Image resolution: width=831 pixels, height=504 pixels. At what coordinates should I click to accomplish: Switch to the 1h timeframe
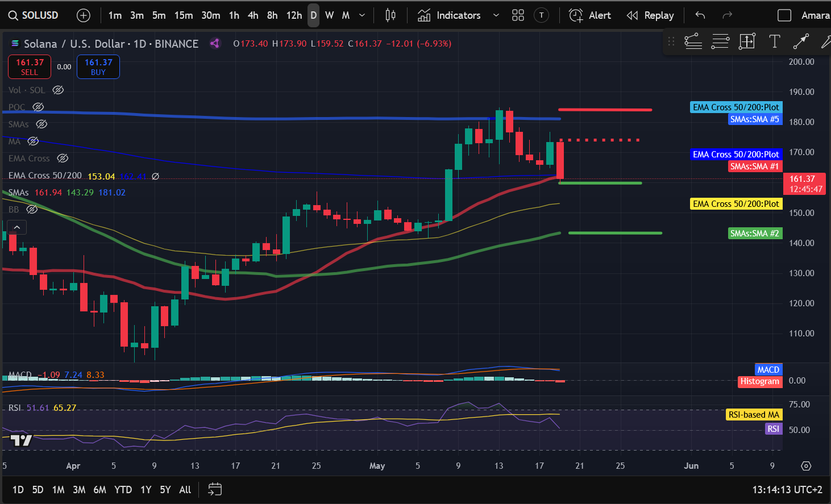pyautogui.click(x=234, y=15)
